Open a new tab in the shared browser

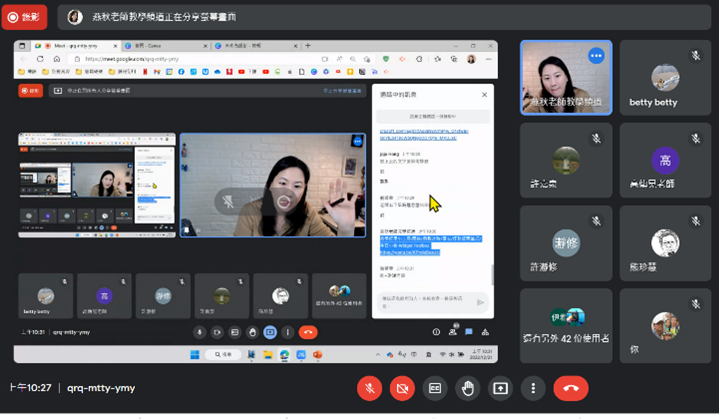[308, 45]
